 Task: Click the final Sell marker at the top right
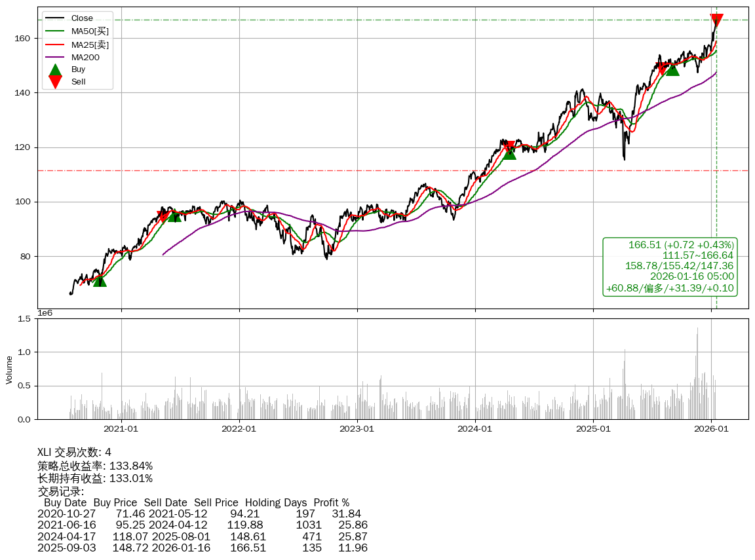(716, 20)
